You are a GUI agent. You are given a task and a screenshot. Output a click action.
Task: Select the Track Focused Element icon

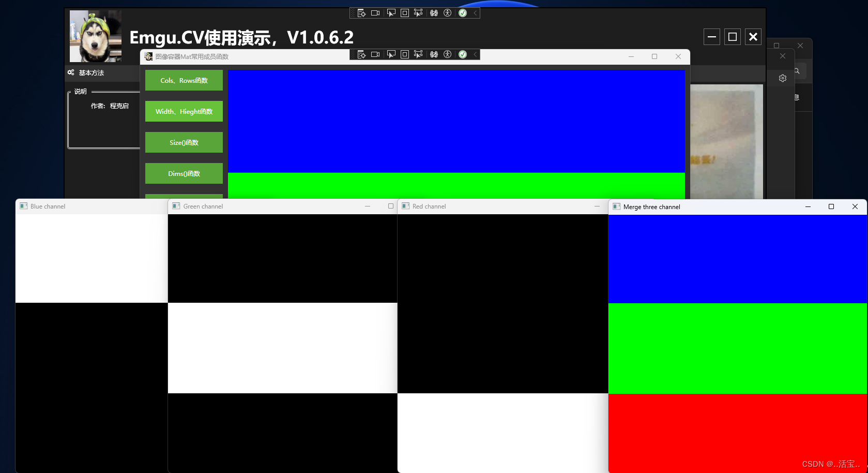point(418,12)
